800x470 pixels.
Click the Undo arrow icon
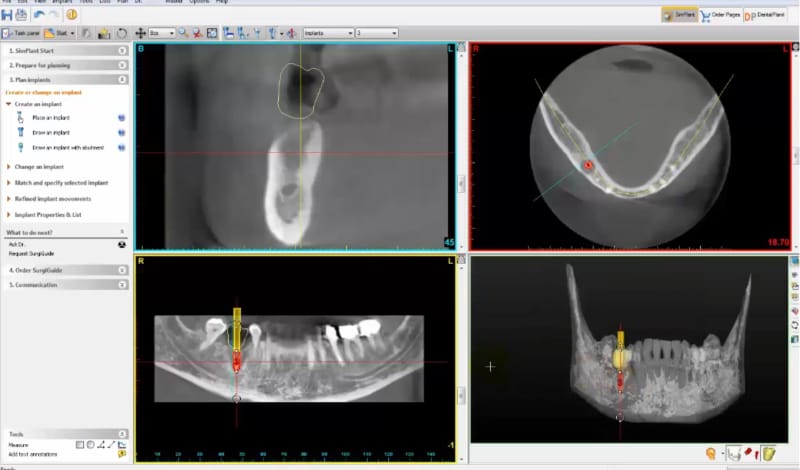39,15
